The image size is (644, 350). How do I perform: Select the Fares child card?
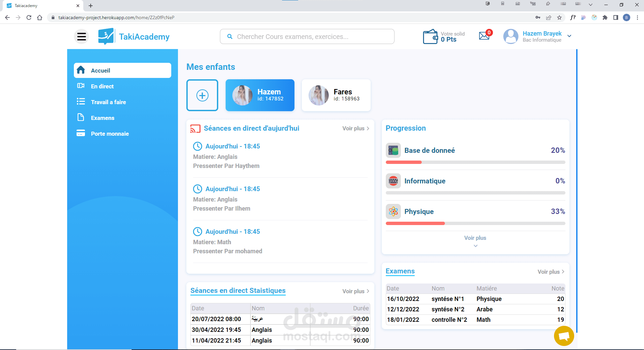pos(336,95)
